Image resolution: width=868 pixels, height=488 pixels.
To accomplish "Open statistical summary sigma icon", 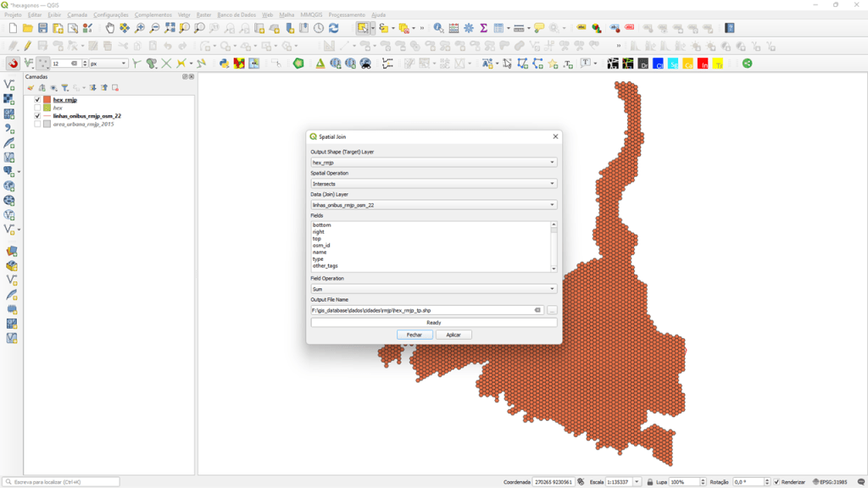I will (483, 28).
